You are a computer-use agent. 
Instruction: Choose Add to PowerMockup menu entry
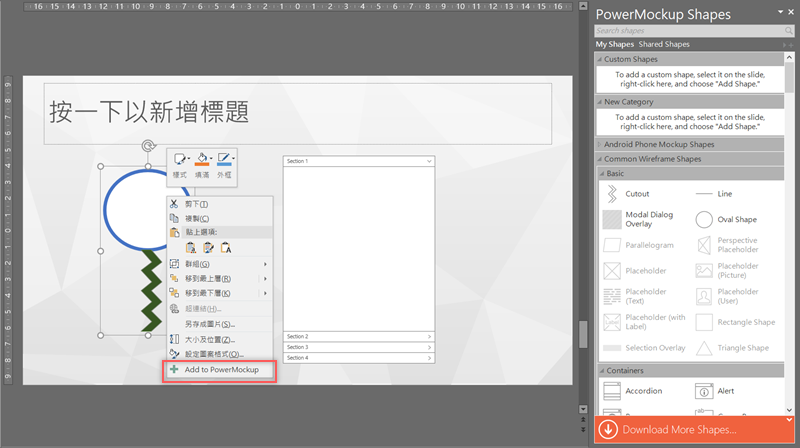[x=220, y=370]
